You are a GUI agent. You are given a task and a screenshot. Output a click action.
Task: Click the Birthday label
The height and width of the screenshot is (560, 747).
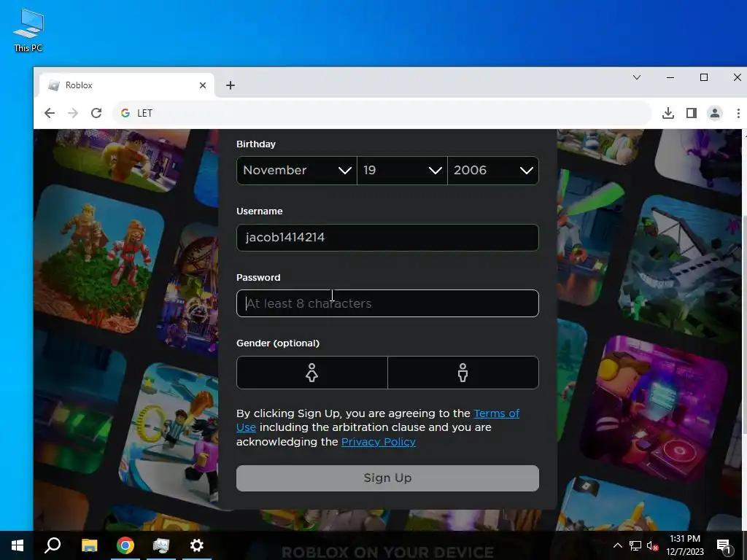point(256,144)
